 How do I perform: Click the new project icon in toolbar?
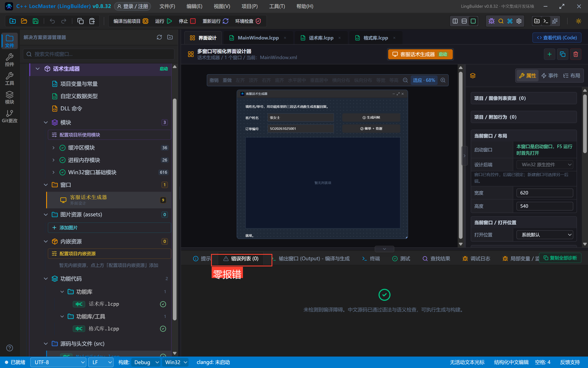click(x=12, y=21)
